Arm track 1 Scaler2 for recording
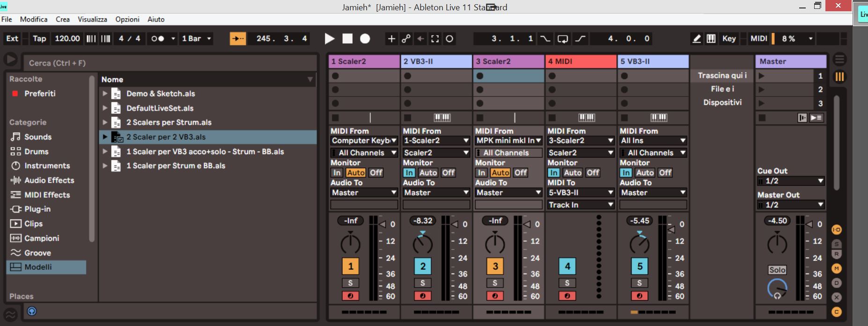This screenshot has width=868, height=326. (350, 296)
